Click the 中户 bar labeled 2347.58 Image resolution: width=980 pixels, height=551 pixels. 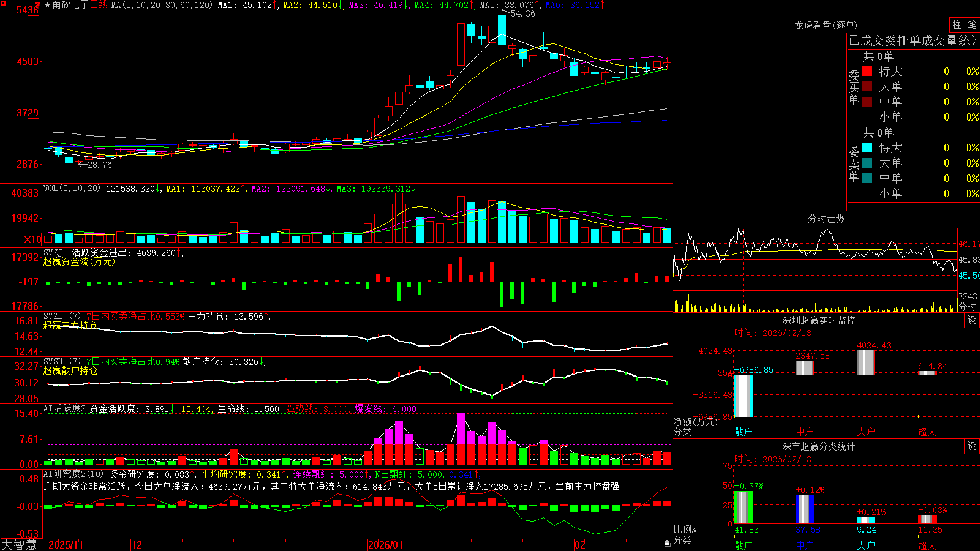point(805,367)
